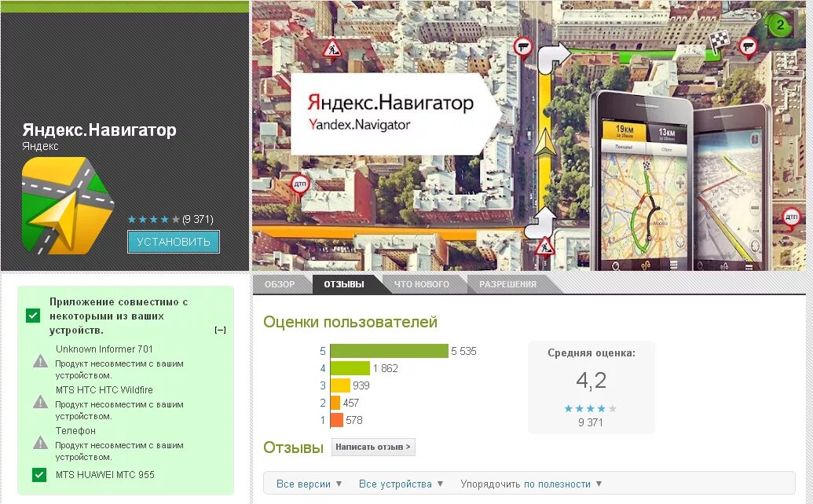This screenshot has width=813, height=504.
Task: Click the warning icon for Unknown Informer 701
Action: (x=40, y=361)
